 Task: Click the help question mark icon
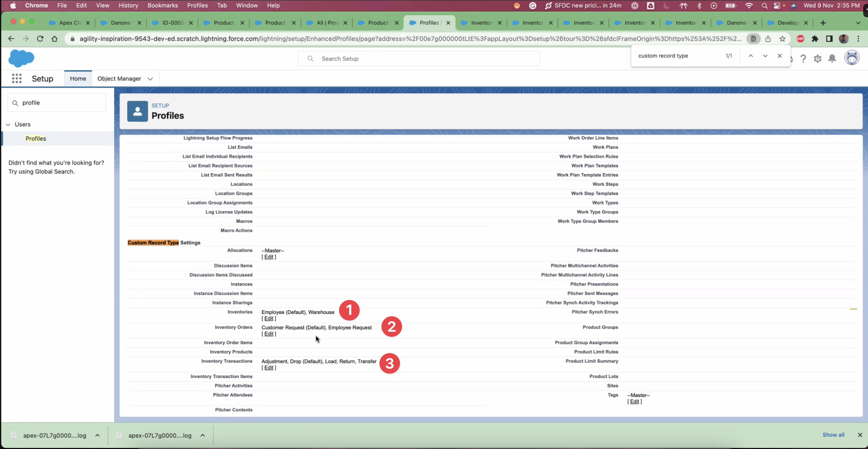pyautogui.click(x=803, y=59)
